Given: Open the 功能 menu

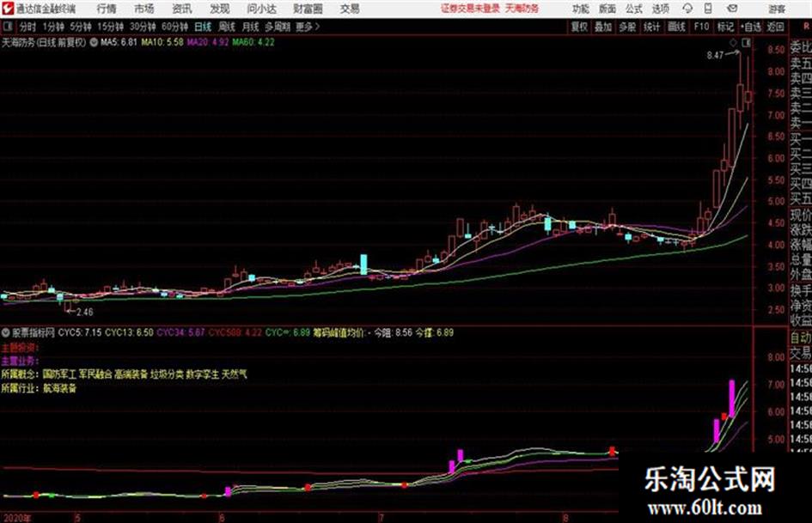Looking at the screenshot, I should 581,9.
